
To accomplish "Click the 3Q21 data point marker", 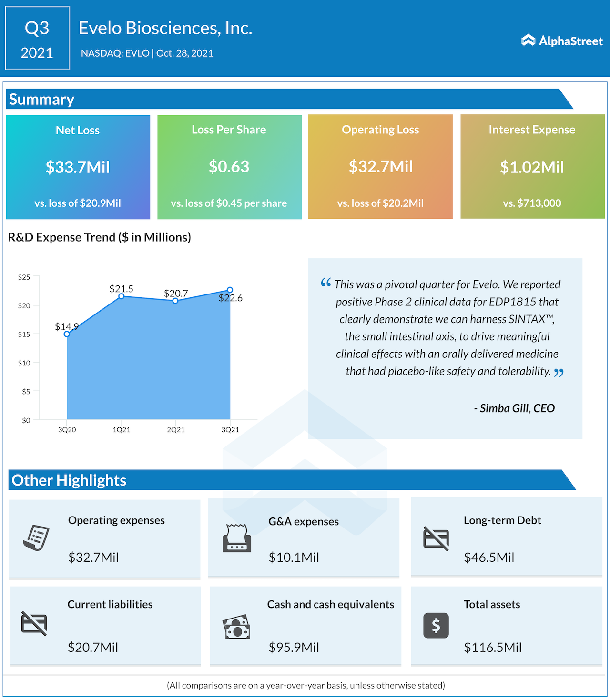I will 230,290.
